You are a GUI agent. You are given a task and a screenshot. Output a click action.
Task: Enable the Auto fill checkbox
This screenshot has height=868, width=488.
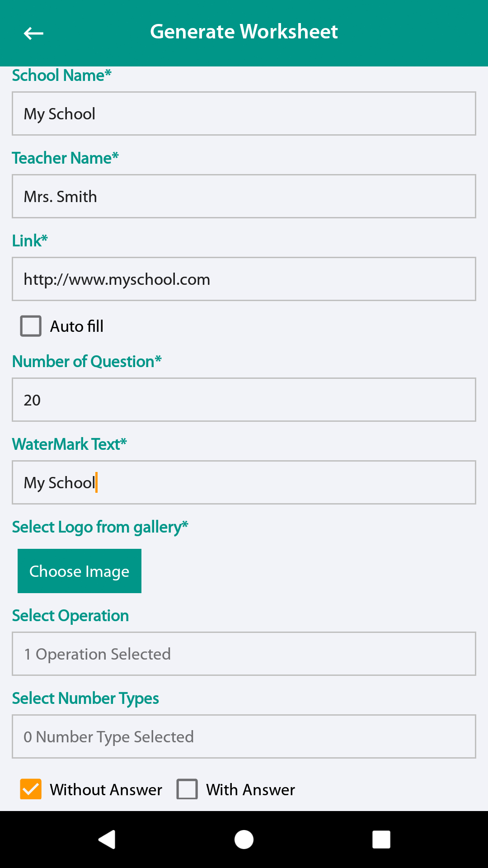click(x=31, y=326)
